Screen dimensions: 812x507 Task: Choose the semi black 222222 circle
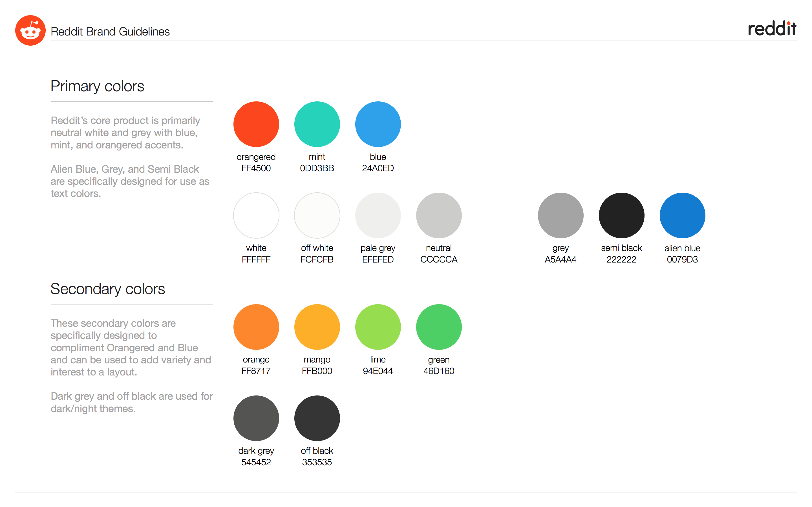coord(621,215)
